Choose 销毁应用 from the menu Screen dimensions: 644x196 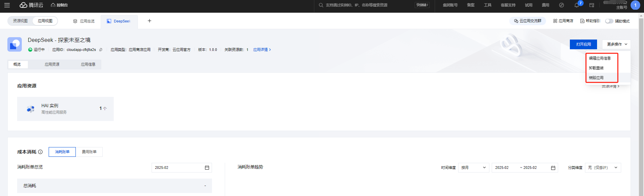click(x=596, y=78)
